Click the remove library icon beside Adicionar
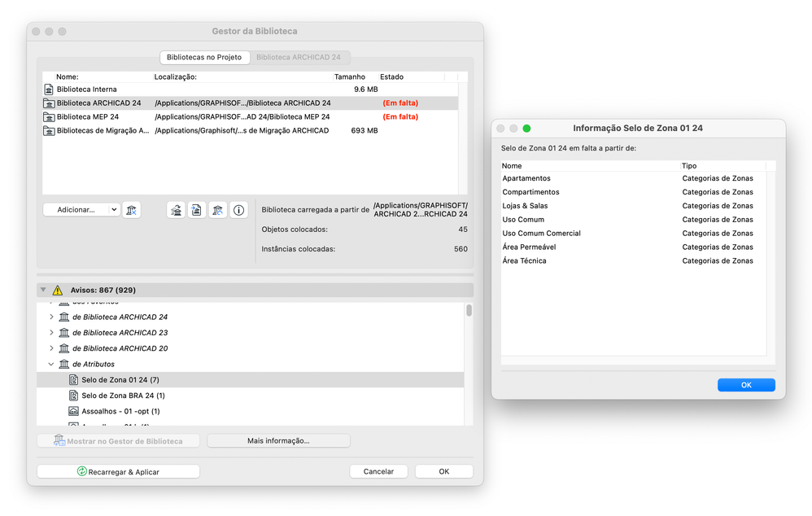This screenshot has width=812, height=516. point(132,210)
